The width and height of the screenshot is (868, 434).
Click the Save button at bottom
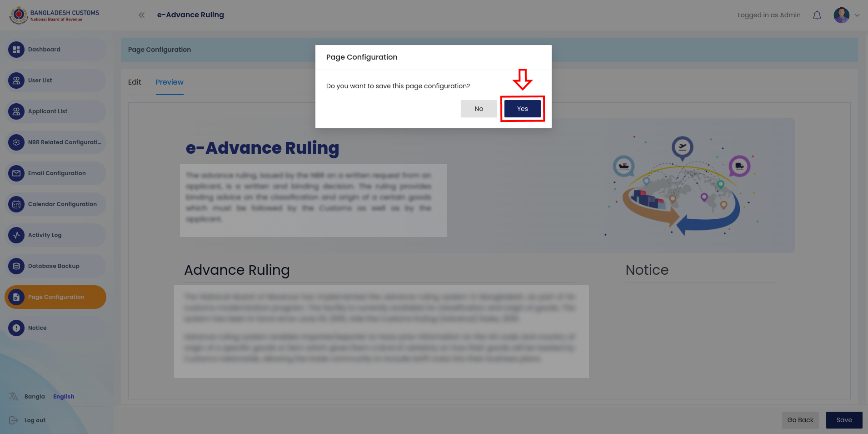[x=844, y=420]
